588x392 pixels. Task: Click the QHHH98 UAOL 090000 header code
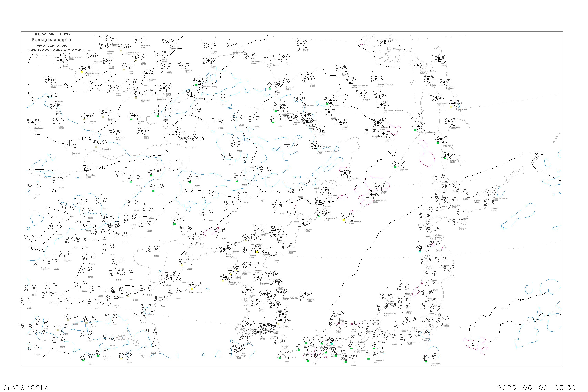click(x=53, y=34)
